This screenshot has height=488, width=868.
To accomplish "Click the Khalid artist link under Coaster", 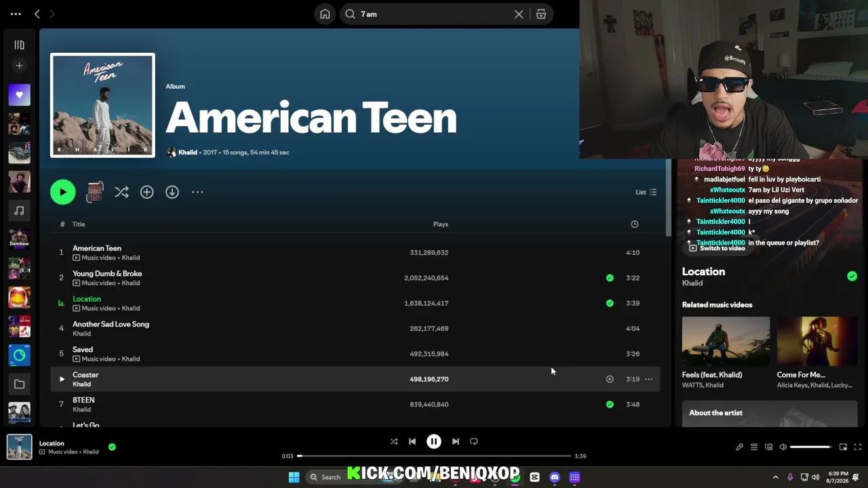I will (x=81, y=384).
